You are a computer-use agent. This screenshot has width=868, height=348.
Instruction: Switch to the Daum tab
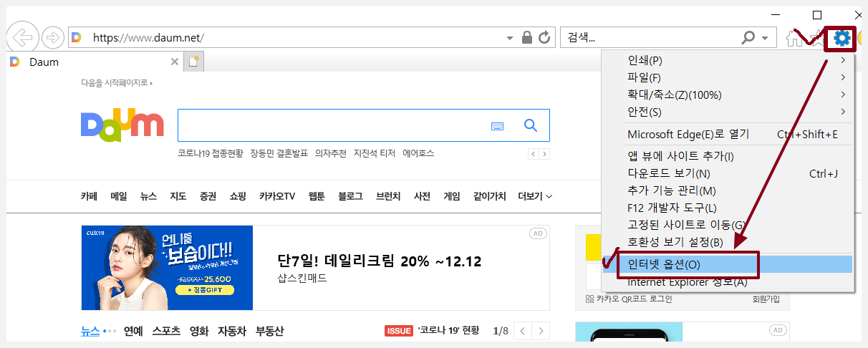[x=94, y=62]
